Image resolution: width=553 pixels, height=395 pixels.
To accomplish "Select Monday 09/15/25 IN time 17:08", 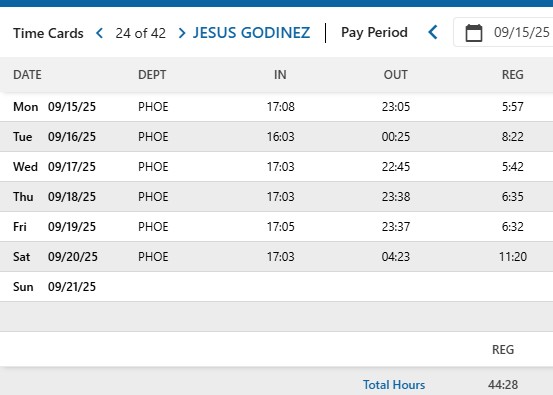I will coord(280,107).
